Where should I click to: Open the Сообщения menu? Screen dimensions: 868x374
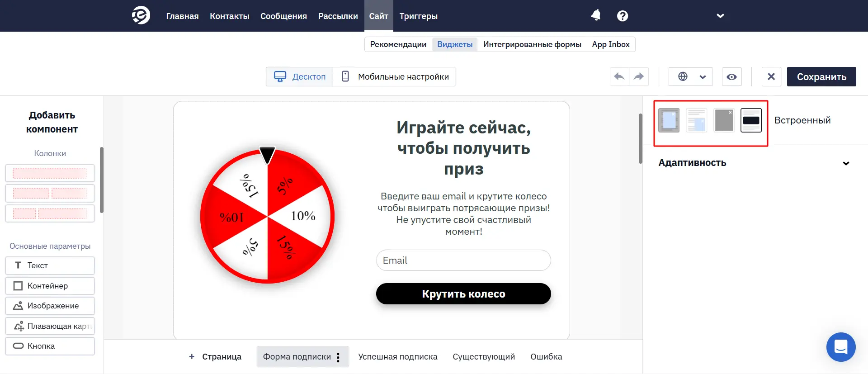283,16
